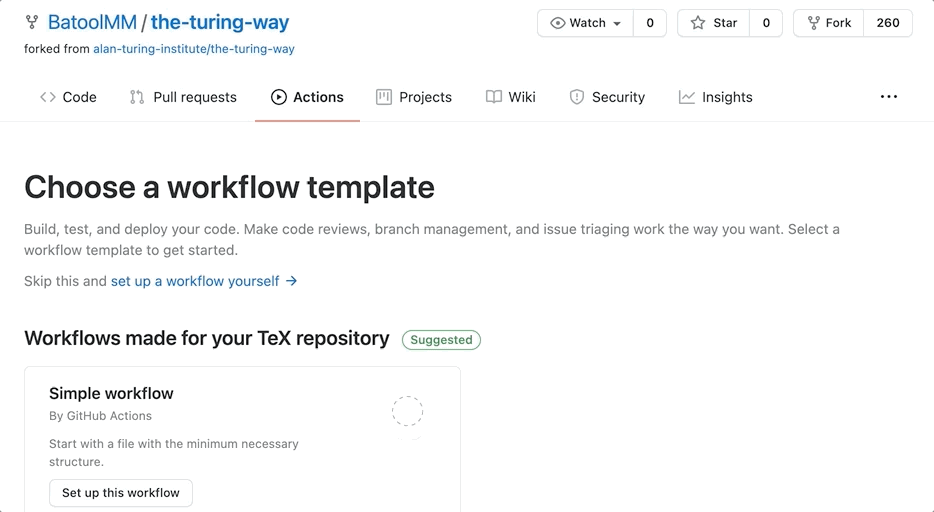934x512 pixels.
Task: Click the Insights graph icon
Action: click(x=687, y=97)
